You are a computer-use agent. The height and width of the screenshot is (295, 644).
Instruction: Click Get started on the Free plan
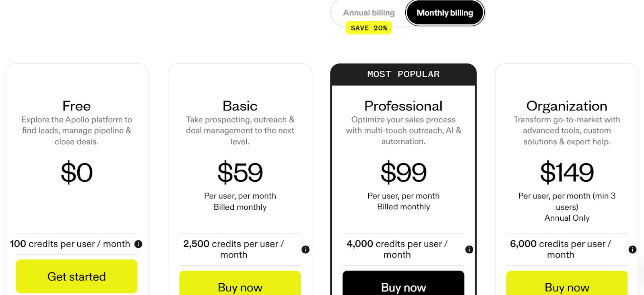pos(76,276)
